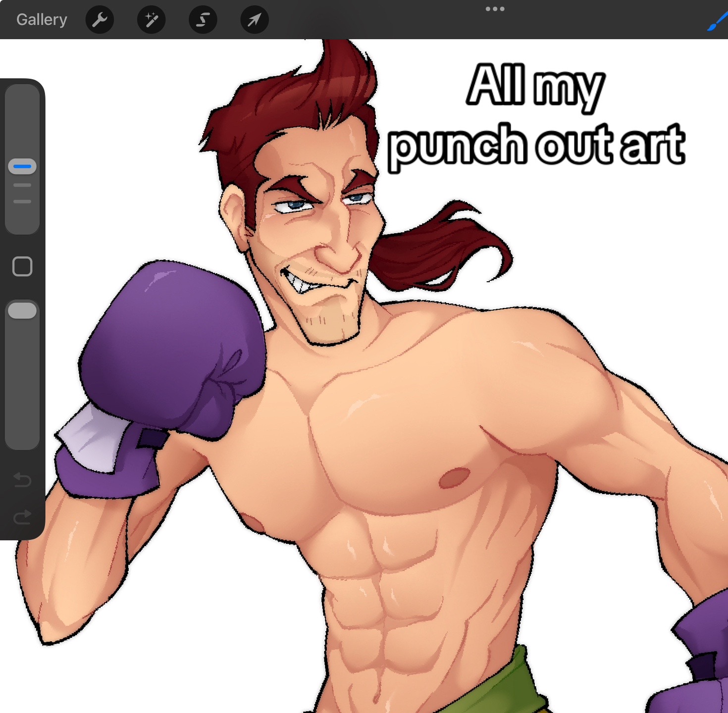The image size is (728, 713).
Task: Return to the Gallery
Action: pos(42,20)
